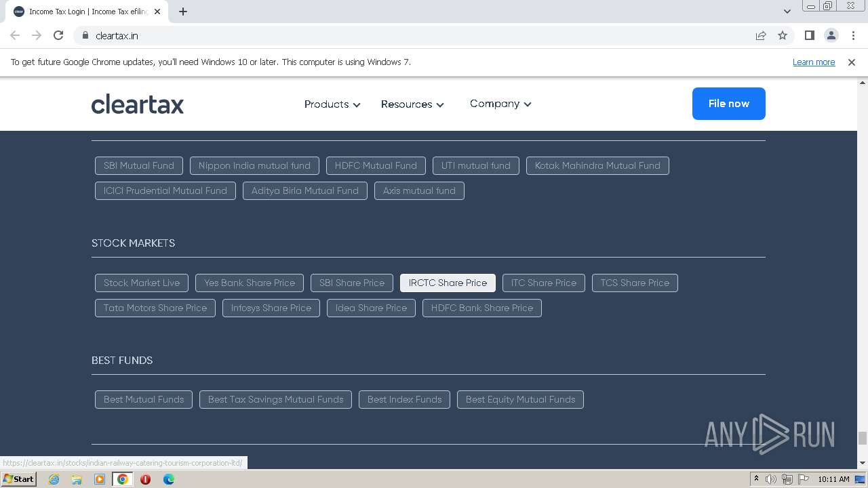
Task: Launch Internet Explorer from taskbar
Action: pos(54,479)
